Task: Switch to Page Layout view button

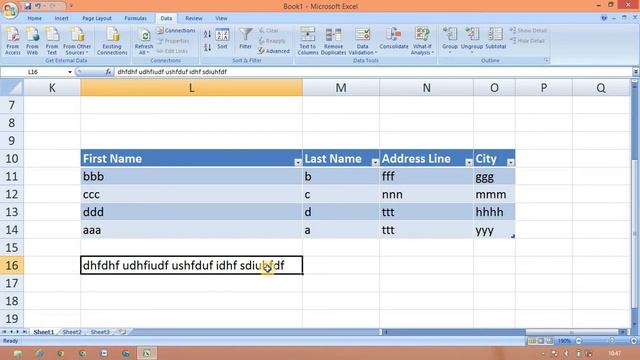Action: click(541, 341)
